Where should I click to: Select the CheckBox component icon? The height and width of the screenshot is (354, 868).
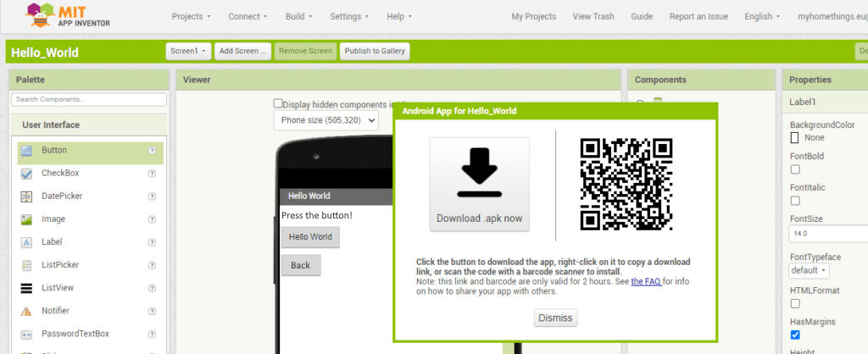coord(26,174)
